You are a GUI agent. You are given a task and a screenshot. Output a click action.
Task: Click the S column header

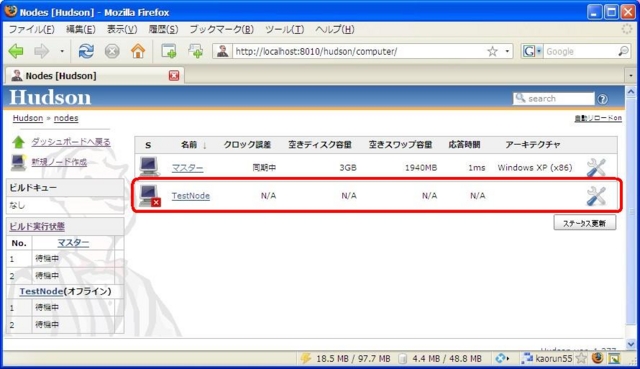[x=148, y=145]
